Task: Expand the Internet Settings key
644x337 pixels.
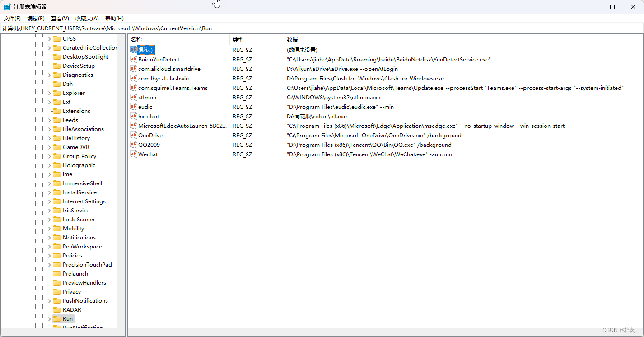Action: (49, 201)
